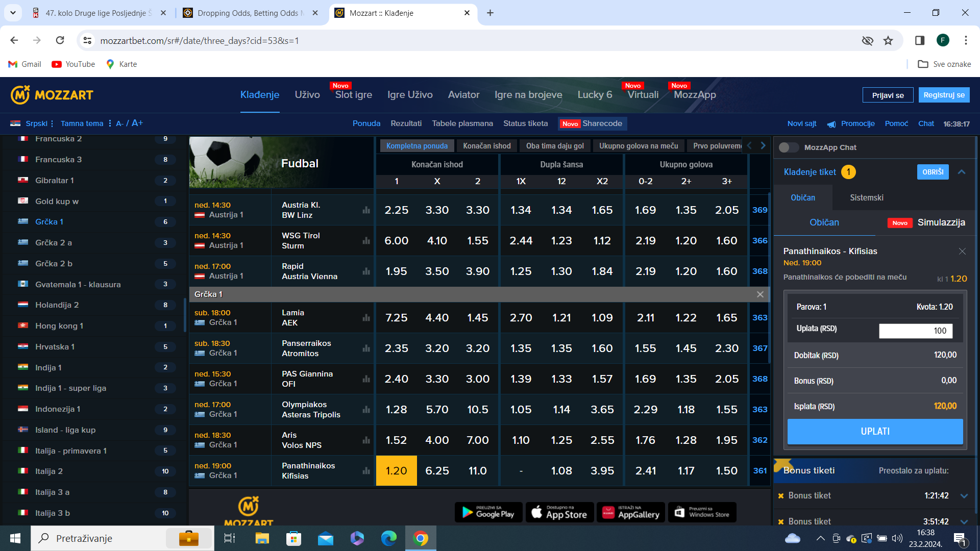This screenshot has height=551, width=980.
Task: Expand first Bonus tiket entry
Action: coord(964,496)
